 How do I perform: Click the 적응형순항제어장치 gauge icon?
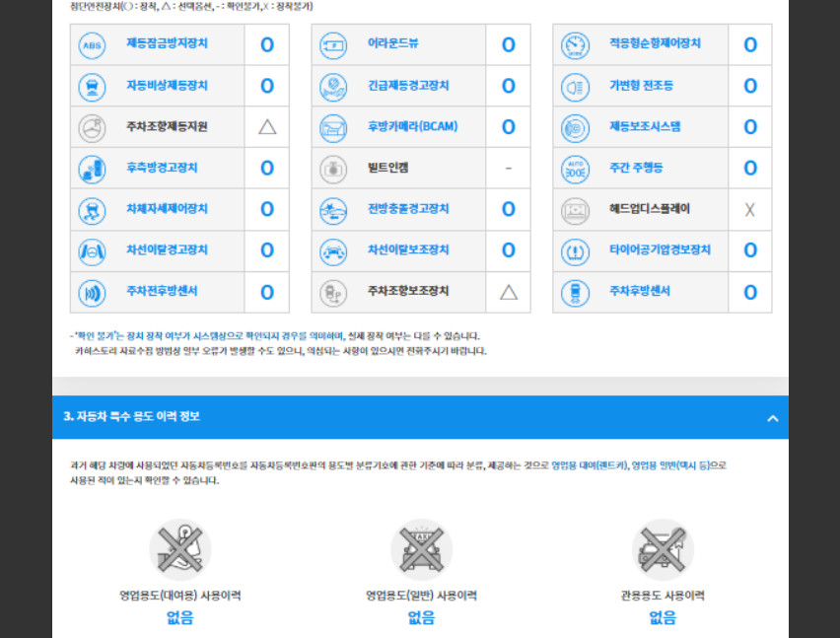(575, 45)
